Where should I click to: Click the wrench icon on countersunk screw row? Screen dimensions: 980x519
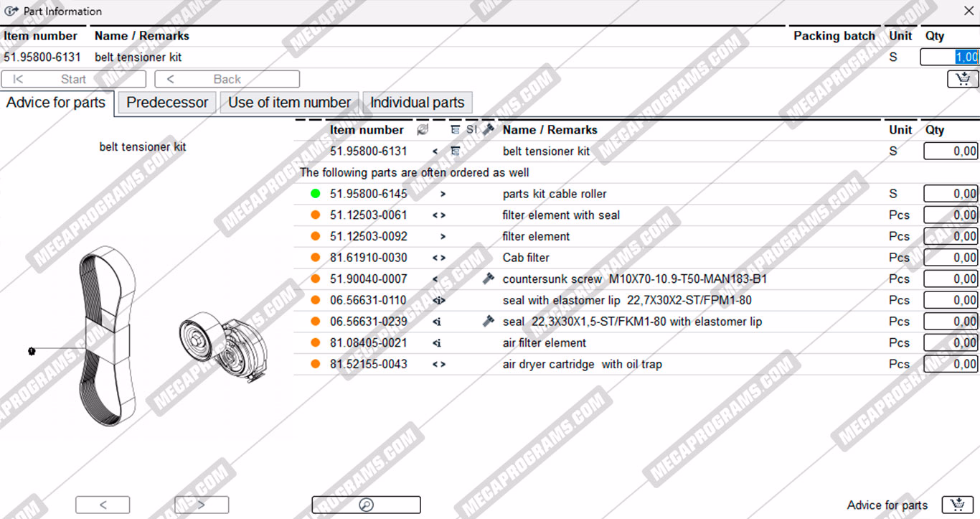[489, 279]
